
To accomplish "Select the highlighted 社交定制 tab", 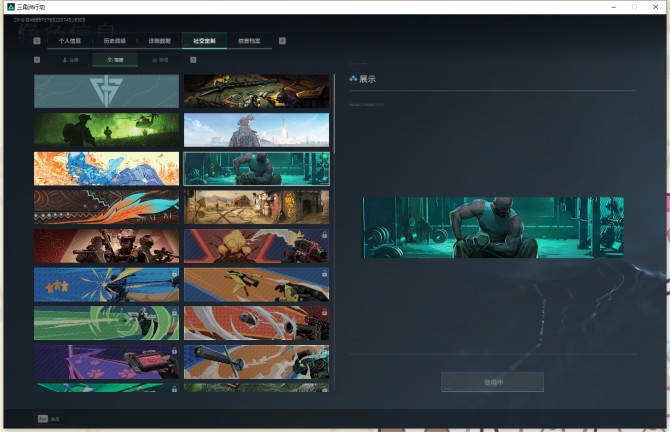I will pos(204,41).
